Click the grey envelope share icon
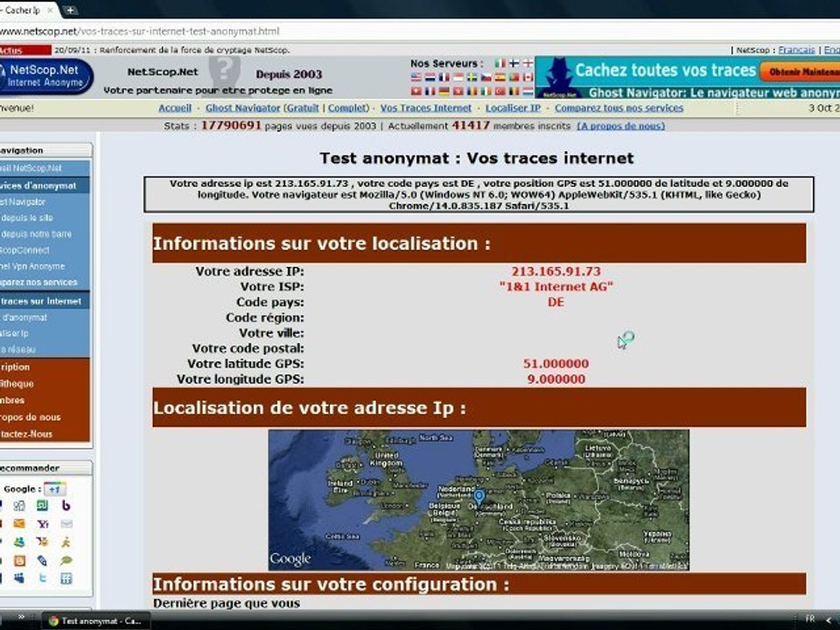The width and height of the screenshot is (840, 630). coord(66,523)
